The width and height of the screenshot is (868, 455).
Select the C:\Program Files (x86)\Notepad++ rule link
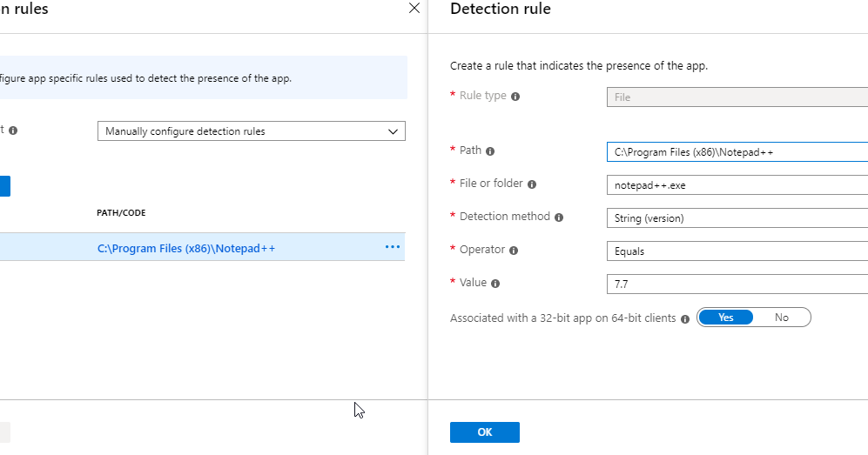click(186, 248)
